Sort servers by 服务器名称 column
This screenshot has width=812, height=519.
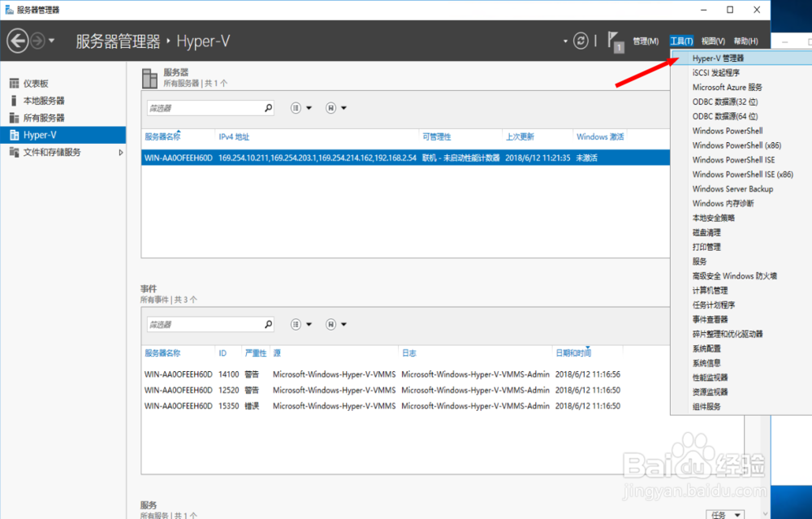[162, 136]
